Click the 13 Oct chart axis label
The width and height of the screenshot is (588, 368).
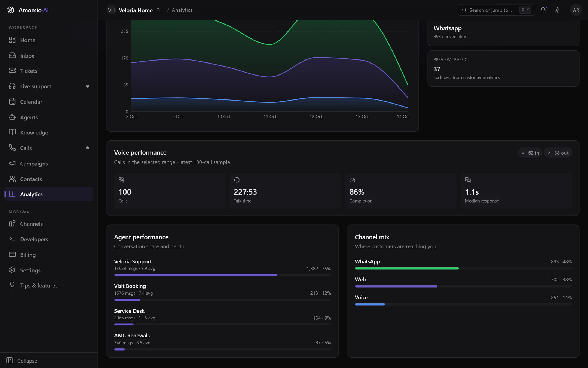(x=362, y=117)
